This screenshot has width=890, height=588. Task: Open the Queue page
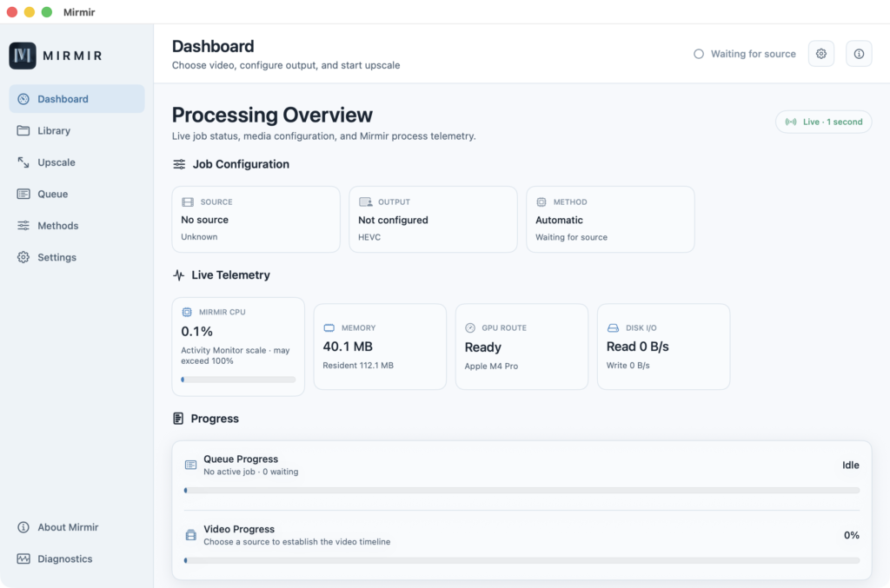pyautogui.click(x=76, y=194)
